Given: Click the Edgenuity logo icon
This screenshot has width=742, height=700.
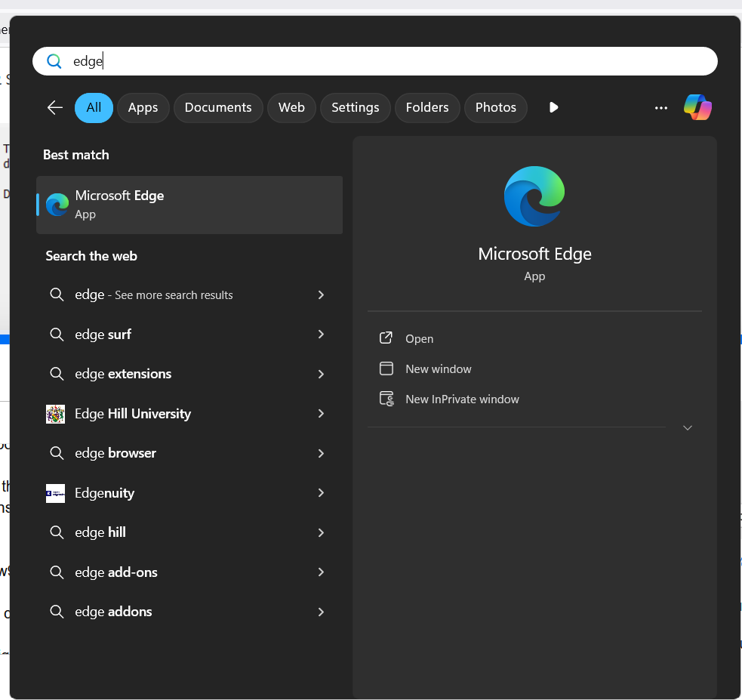Looking at the screenshot, I should point(55,493).
